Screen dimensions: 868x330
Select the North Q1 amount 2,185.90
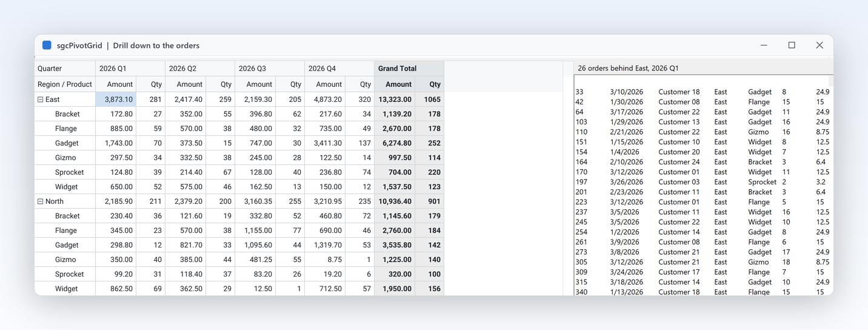116,201
